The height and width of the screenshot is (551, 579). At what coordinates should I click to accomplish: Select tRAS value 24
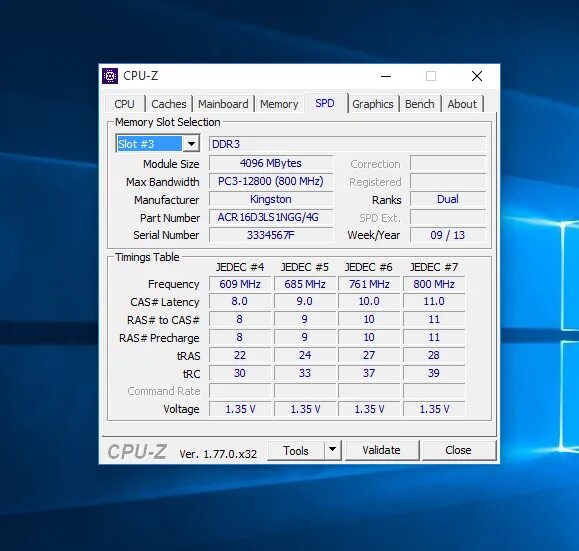coord(305,355)
